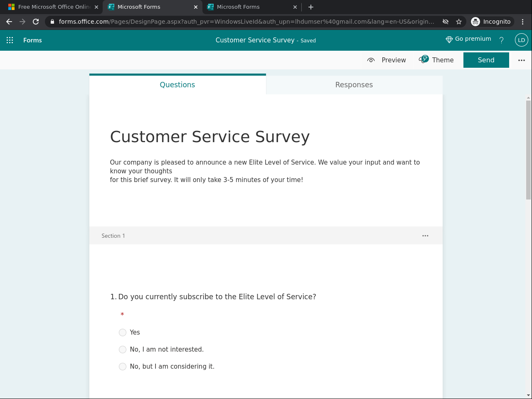Screen dimensions: 532x399
Task: Open the app launcher waffle icon
Action: coord(10,40)
